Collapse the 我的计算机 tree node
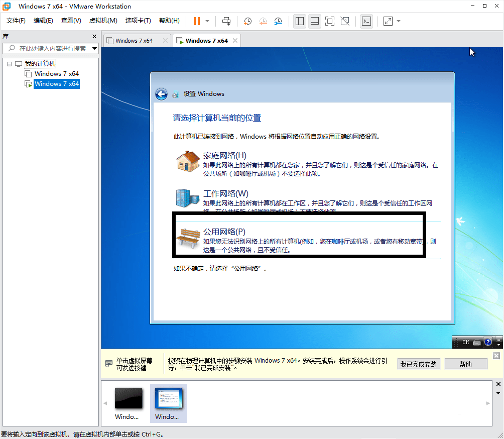504x439 pixels. tap(10, 64)
